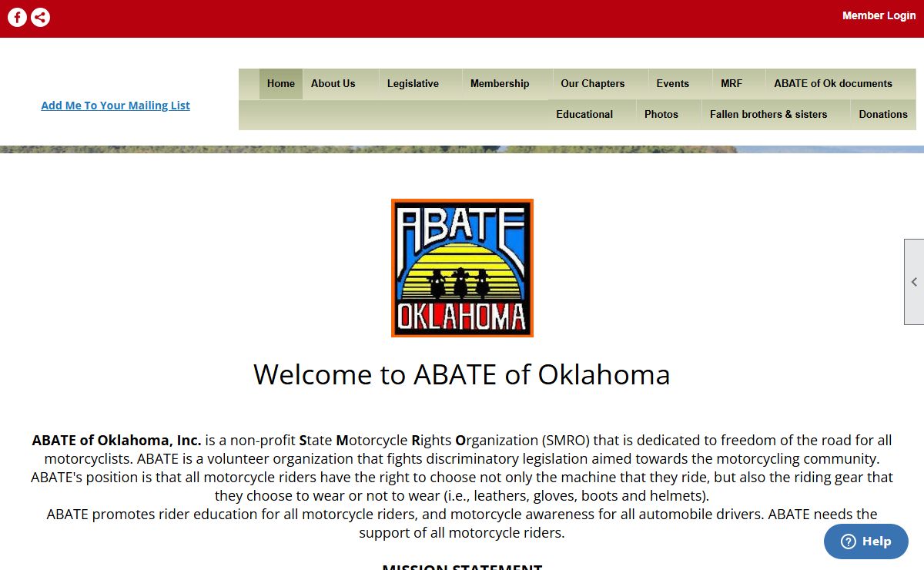Click the Welcome to ABATE of Oklahoma heading
Viewport: 924px width, 570px height.
[x=462, y=374]
